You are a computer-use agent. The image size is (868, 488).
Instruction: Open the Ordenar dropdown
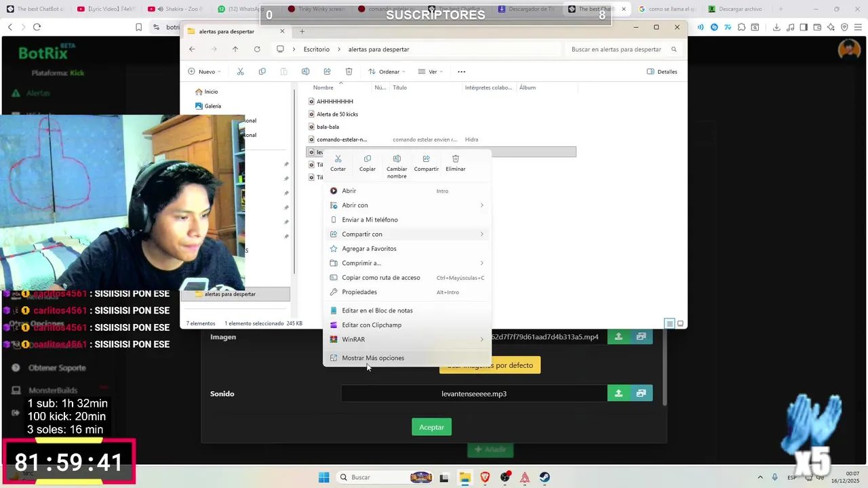[x=387, y=71]
